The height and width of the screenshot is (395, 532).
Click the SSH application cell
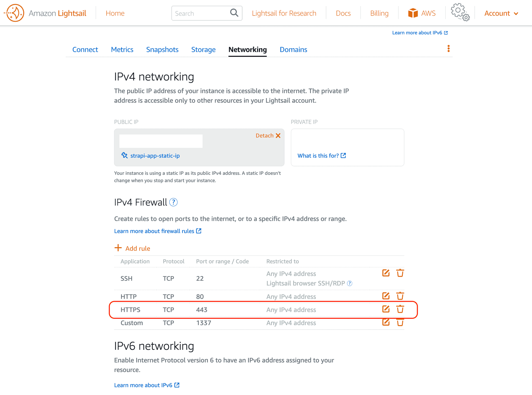tap(126, 278)
